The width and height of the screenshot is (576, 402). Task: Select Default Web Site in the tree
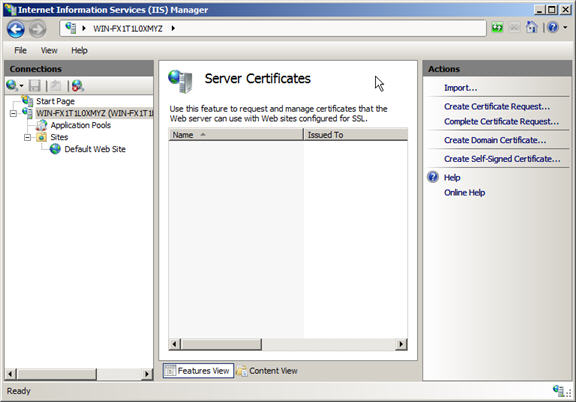click(x=95, y=149)
